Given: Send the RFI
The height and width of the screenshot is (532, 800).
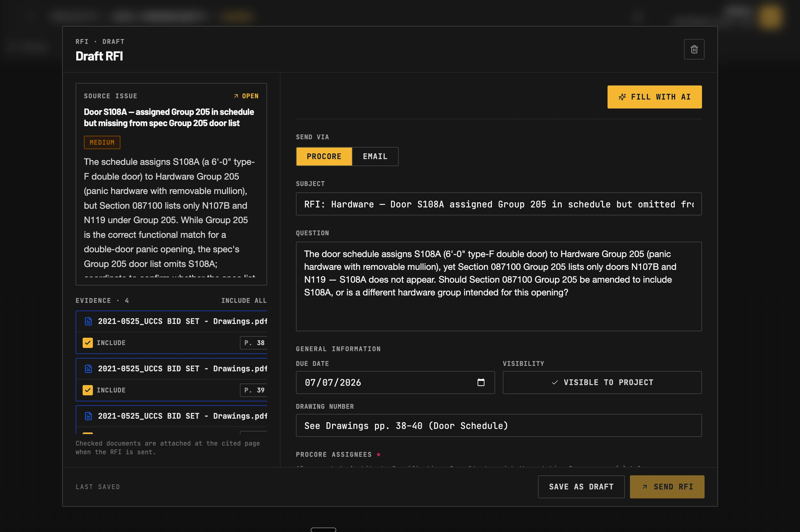Looking at the screenshot, I should click(667, 487).
